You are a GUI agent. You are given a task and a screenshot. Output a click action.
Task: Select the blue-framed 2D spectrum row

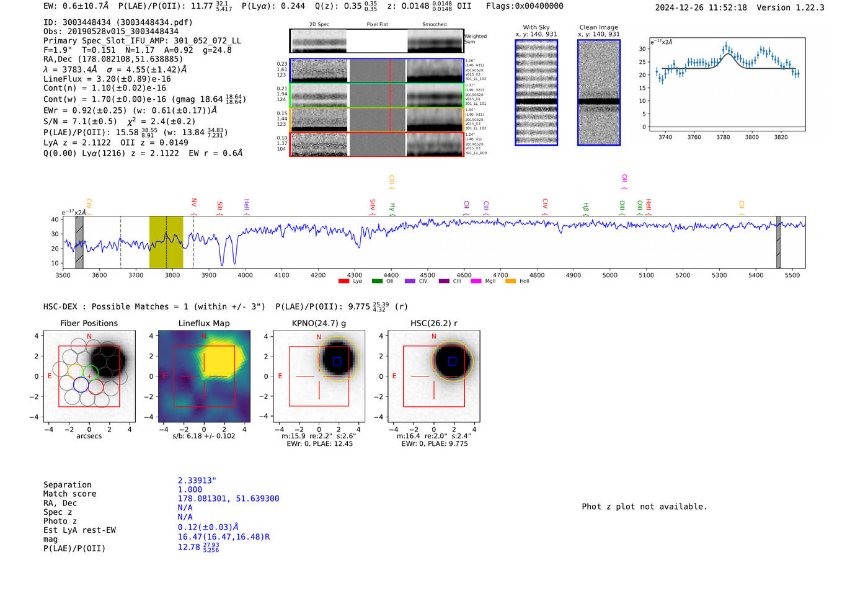tap(376, 71)
